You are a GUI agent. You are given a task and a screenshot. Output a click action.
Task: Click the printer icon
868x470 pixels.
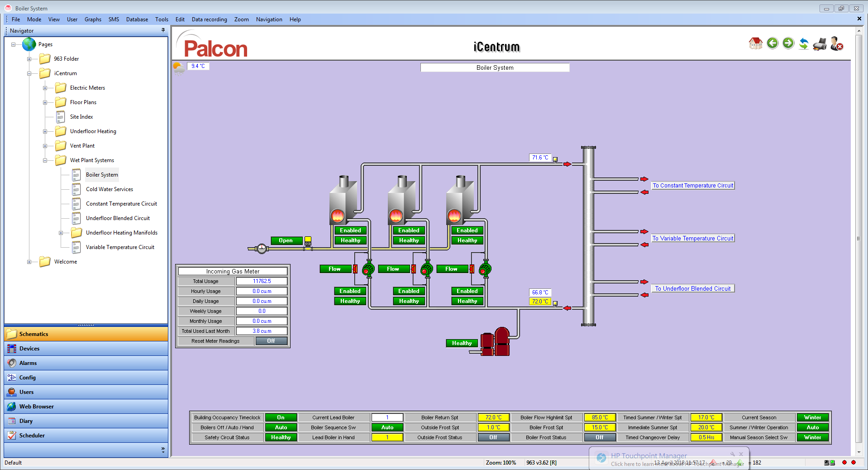(x=820, y=44)
